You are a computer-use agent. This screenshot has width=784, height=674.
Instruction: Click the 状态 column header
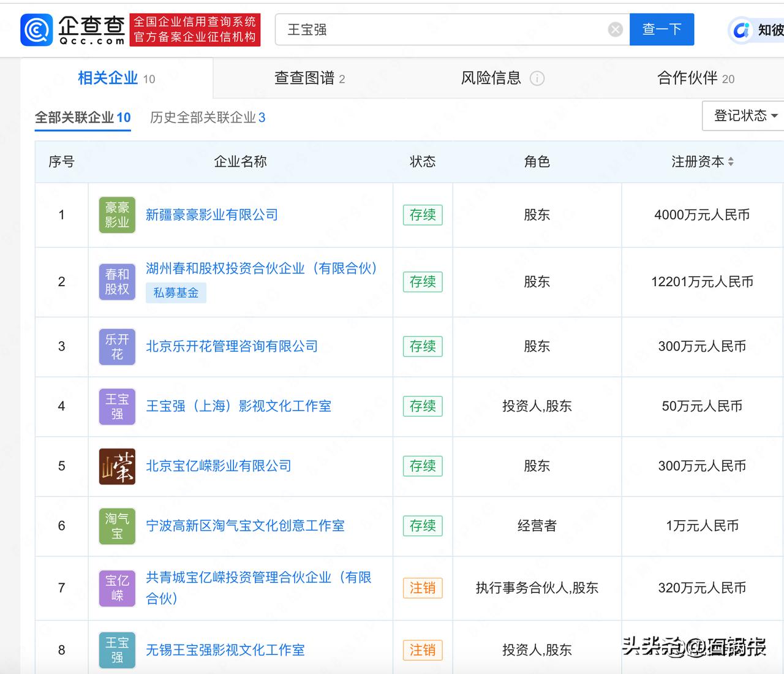point(423,162)
